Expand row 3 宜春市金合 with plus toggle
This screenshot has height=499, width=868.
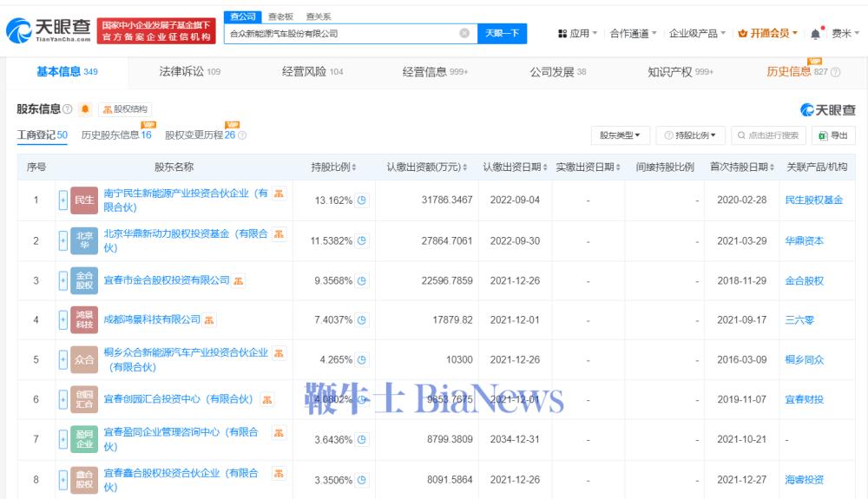click(63, 280)
